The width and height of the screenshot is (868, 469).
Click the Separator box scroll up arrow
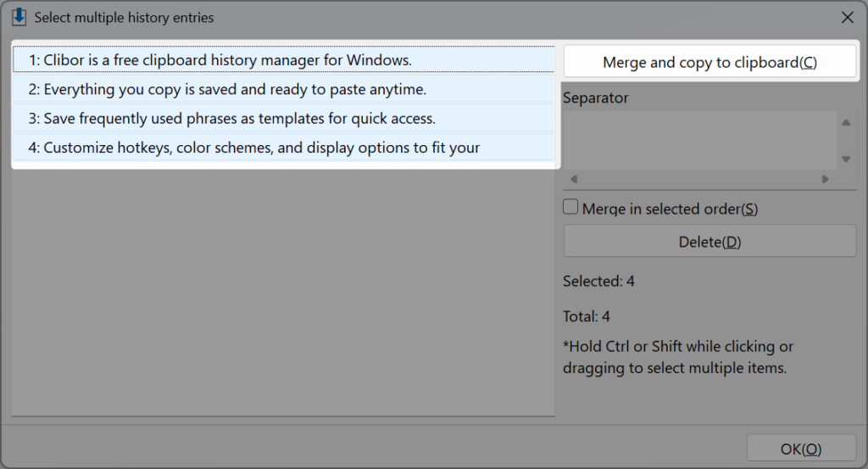click(846, 122)
